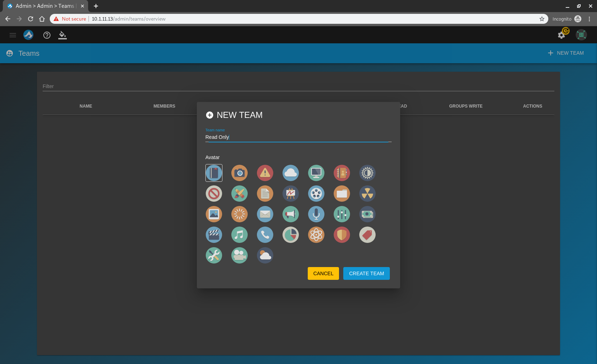Choose the envelope mail avatar
Screen dimensions: 597x364
(x=265, y=214)
